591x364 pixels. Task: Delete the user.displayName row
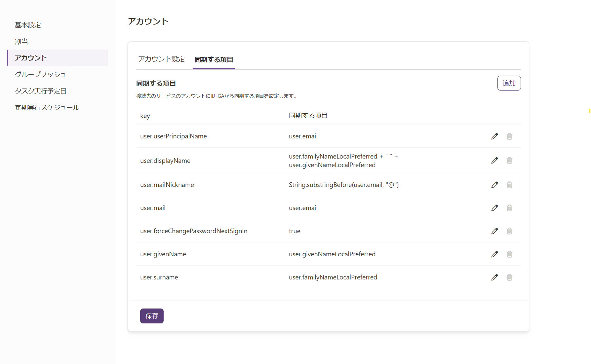[x=509, y=161]
